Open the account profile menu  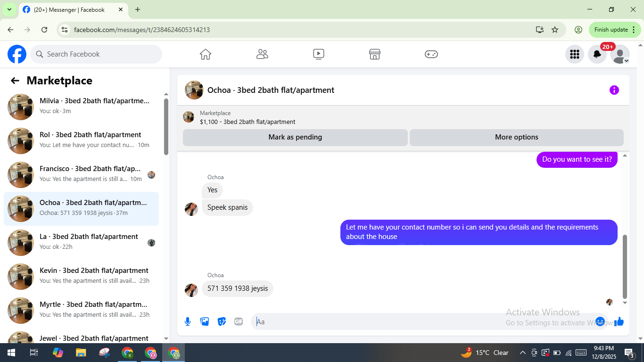coord(620,54)
